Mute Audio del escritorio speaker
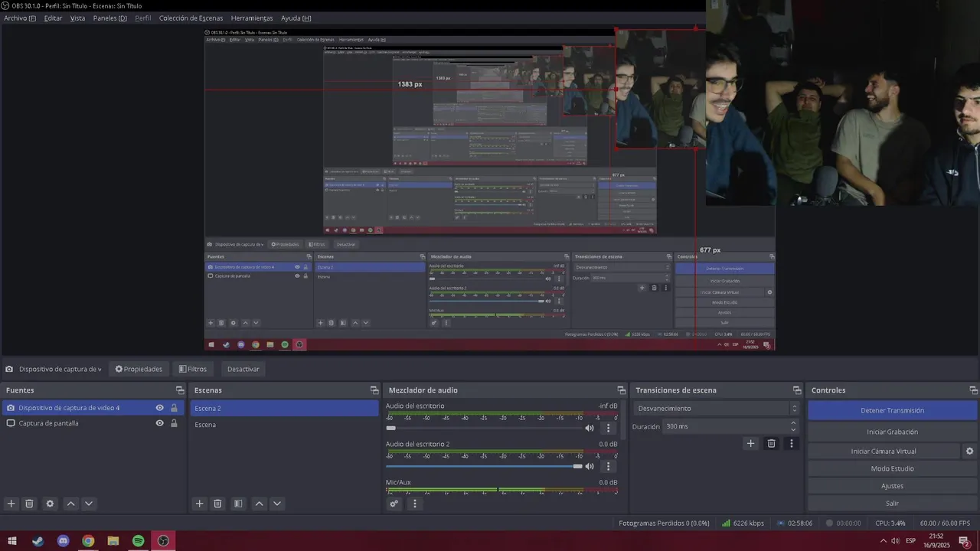 point(590,428)
